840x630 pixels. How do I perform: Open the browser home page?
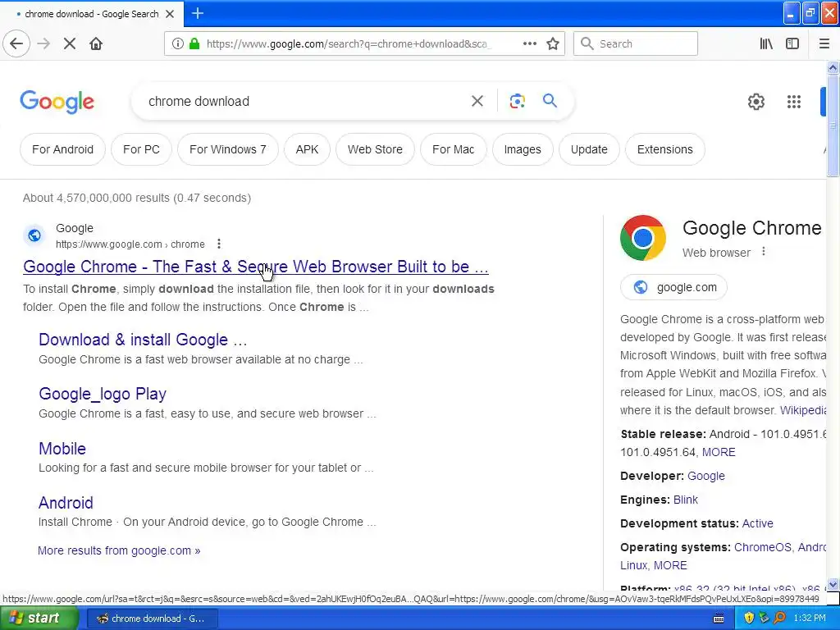96,43
